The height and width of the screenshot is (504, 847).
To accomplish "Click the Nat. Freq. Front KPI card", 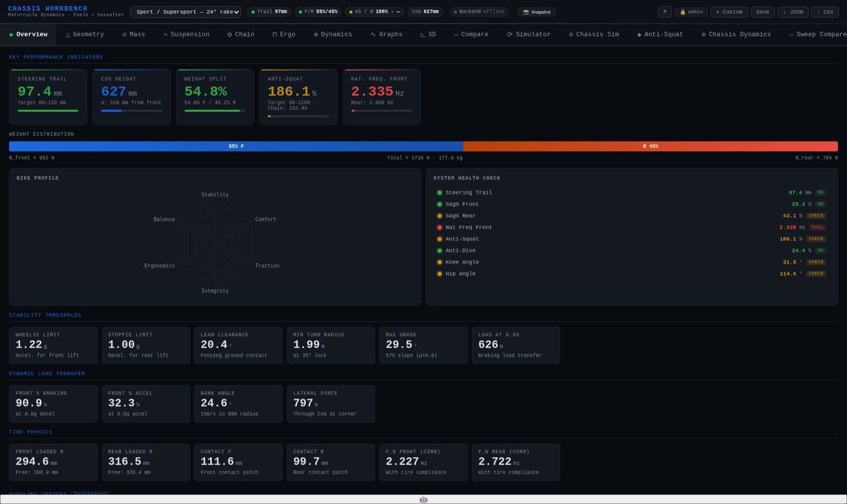I will (382, 97).
